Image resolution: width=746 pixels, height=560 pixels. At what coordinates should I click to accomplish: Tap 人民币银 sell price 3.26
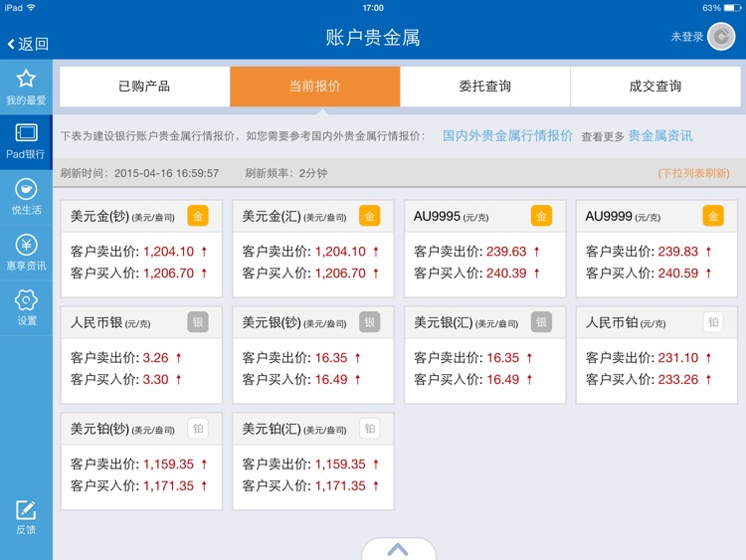pos(156,358)
